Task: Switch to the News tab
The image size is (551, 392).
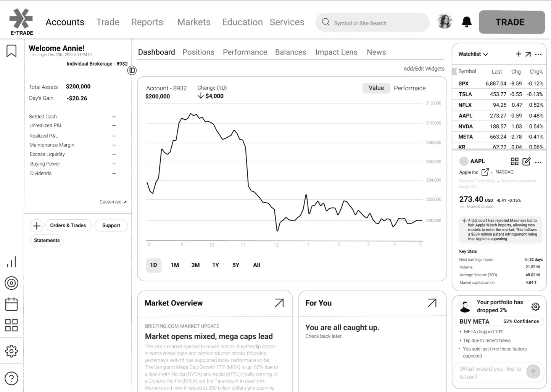Action: 376,52
